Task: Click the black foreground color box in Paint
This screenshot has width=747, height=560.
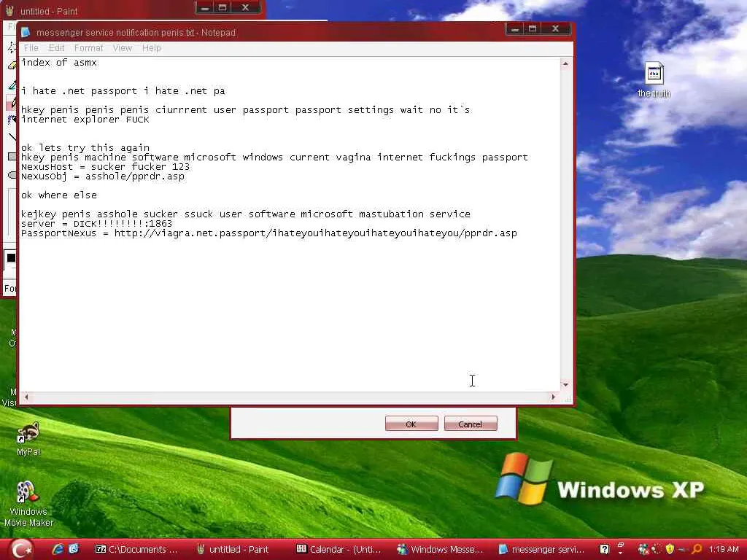Action: pos(11,257)
